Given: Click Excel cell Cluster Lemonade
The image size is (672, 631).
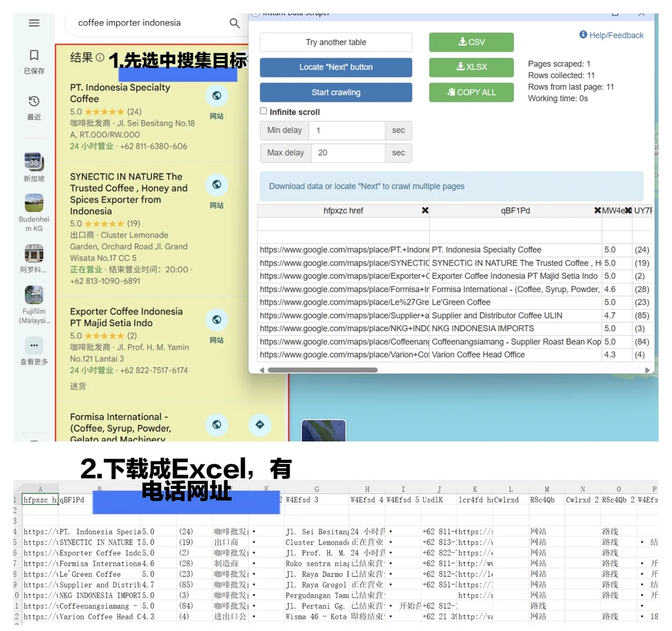Looking at the screenshot, I should [316, 542].
